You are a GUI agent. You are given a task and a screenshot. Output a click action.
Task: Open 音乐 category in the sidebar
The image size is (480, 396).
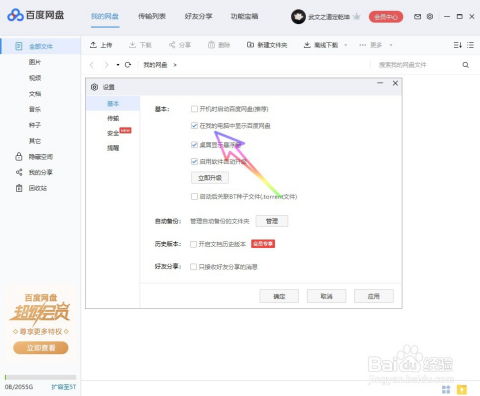click(x=35, y=109)
